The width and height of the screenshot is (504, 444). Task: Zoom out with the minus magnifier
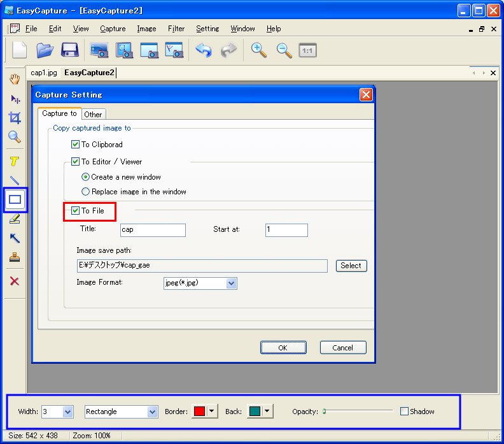[x=284, y=50]
